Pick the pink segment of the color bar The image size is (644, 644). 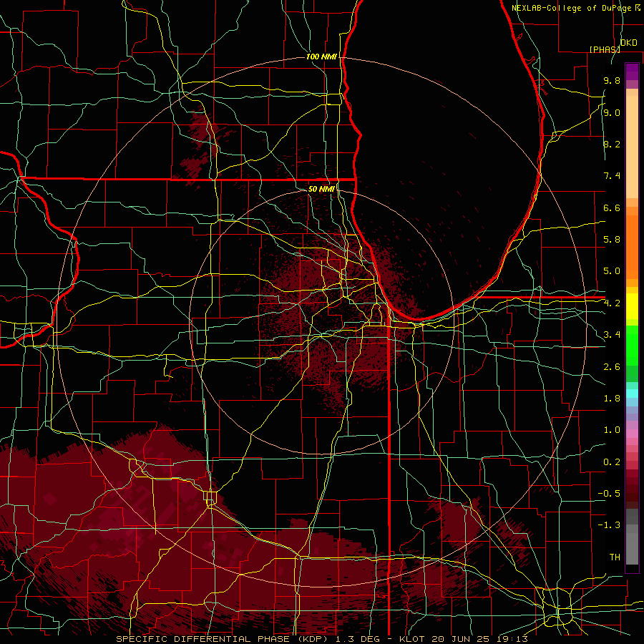coord(632,434)
